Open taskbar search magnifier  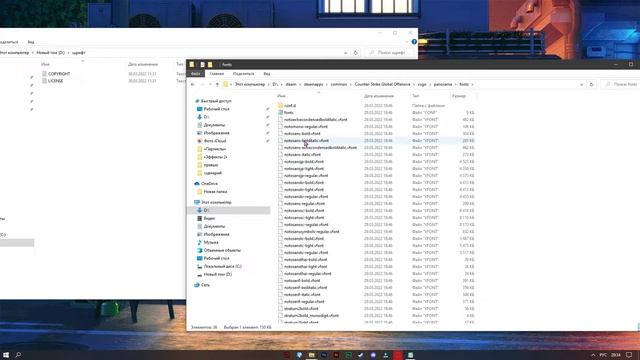click(18, 355)
